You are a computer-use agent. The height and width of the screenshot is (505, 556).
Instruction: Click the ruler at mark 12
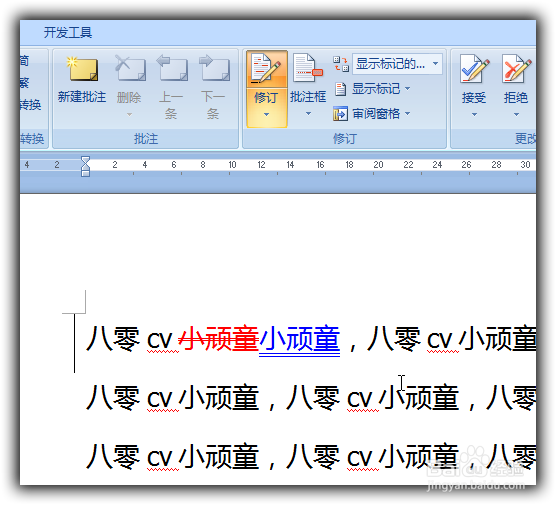click(261, 165)
